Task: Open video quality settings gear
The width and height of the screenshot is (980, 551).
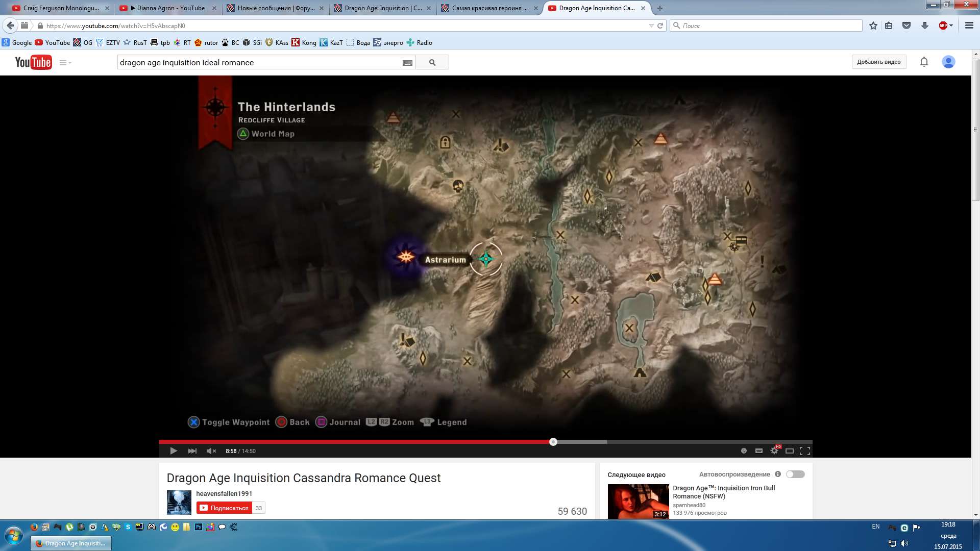Action: tap(774, 451)
